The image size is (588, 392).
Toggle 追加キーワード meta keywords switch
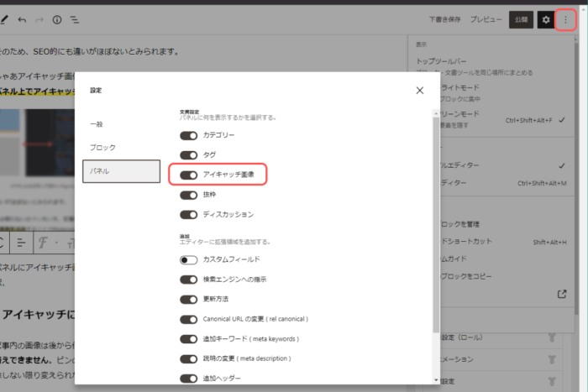click(x=189, y=339)
